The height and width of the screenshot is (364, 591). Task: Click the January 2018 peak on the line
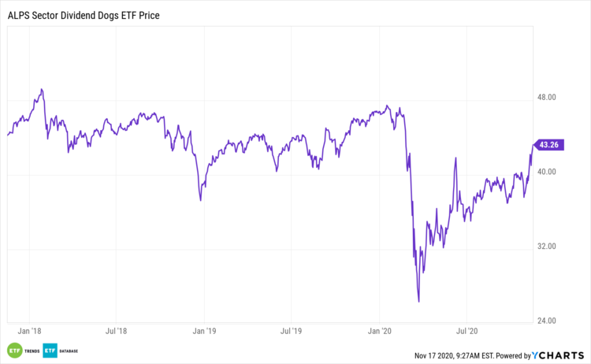point(41,89)
